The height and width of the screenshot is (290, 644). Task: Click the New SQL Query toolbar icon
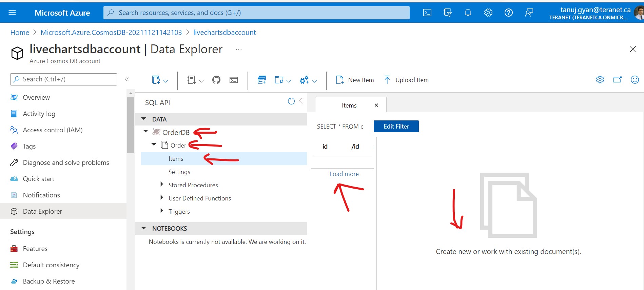pos(262,80)
